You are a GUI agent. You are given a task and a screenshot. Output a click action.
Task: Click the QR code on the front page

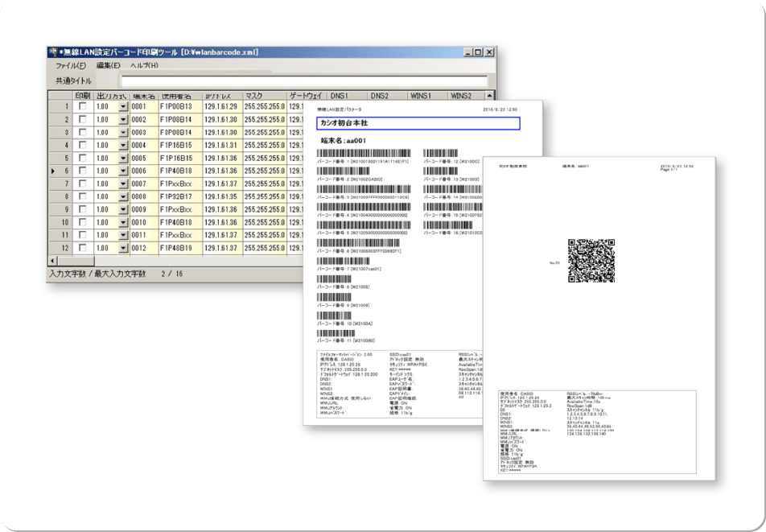point(591,262)
